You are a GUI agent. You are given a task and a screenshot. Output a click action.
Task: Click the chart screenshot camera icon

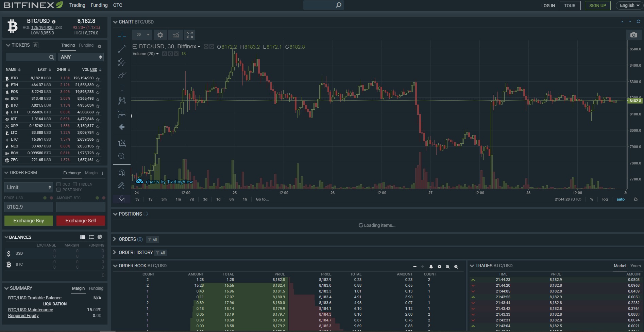pyautogui.click(x=633, y=35)
